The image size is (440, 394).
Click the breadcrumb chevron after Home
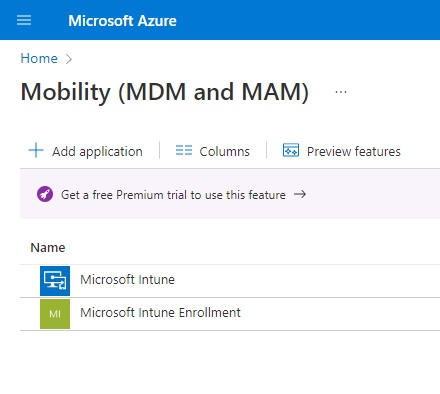coord(69,59)
